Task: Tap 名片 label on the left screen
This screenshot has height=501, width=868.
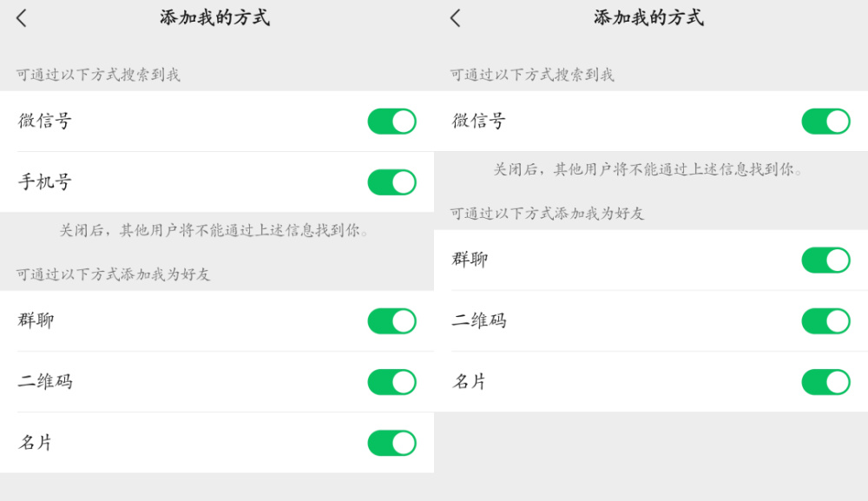Action: [x=36, y=443]
